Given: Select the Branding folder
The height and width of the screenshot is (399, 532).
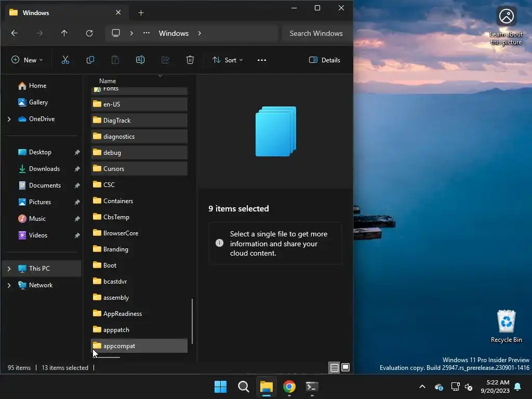Looking at the screenshot, I should pyautogui.click(x=139, y=249).
